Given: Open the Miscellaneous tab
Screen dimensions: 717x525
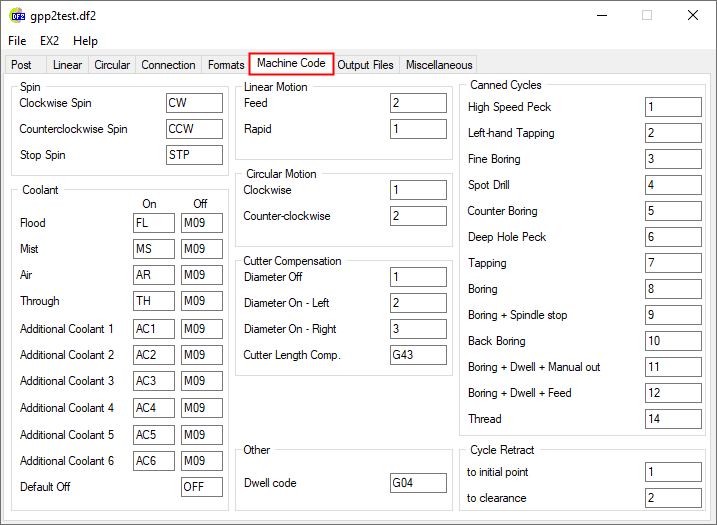Looking at the screenshot, I should [x=439, y=65].
